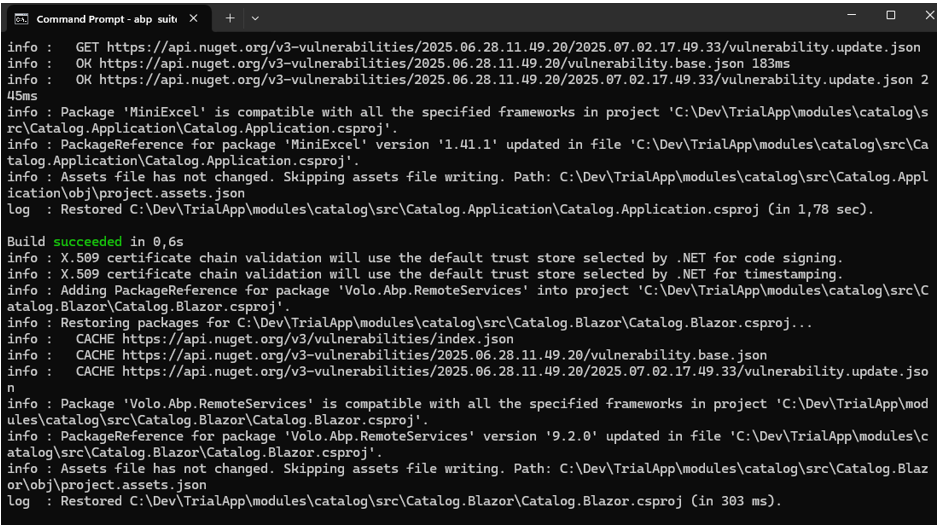Click the CACHE vulnerability.base.json URL
Image resolution: width=941 pixels, height=527 pixels.
445,355
